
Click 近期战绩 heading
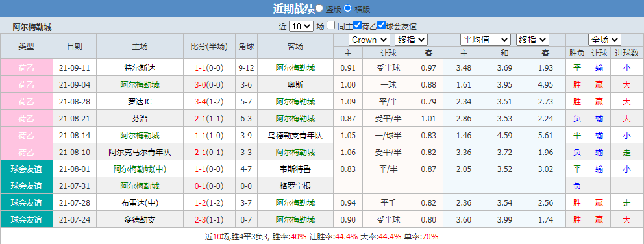tap(293, 8)
